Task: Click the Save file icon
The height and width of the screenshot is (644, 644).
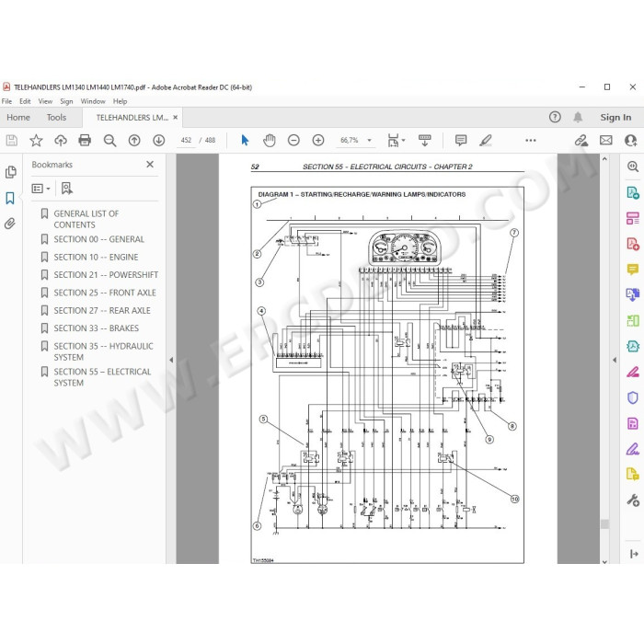Action: click(x=11, y=141)
